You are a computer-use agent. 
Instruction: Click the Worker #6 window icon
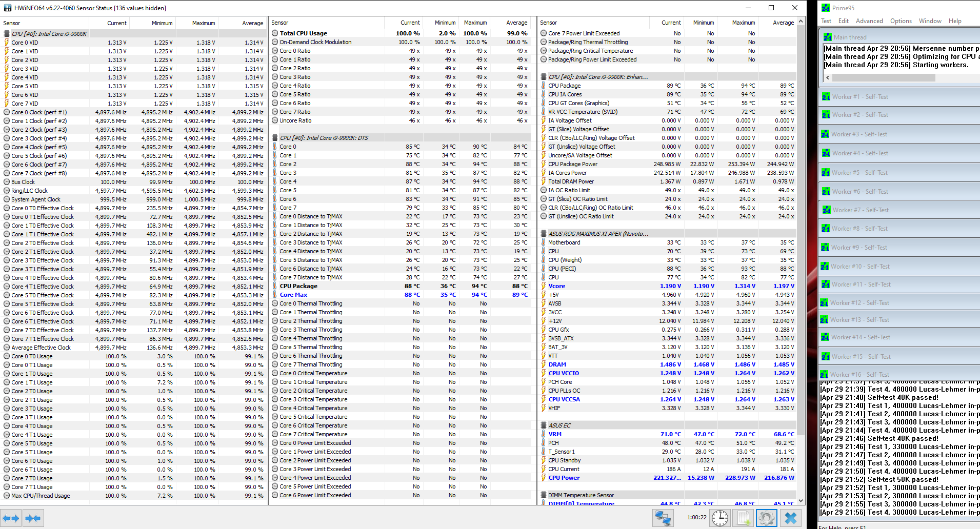[826, 192]
